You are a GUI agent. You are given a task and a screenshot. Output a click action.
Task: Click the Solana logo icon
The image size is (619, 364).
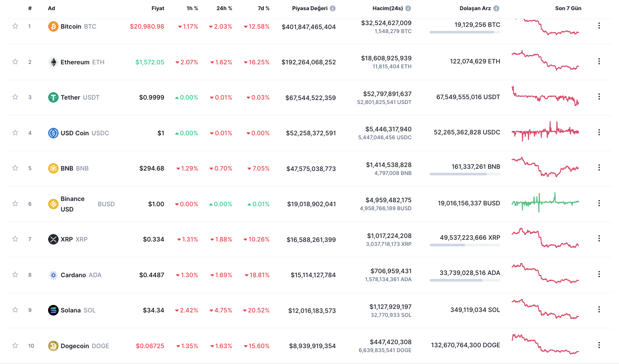click(x=53, y=310)
